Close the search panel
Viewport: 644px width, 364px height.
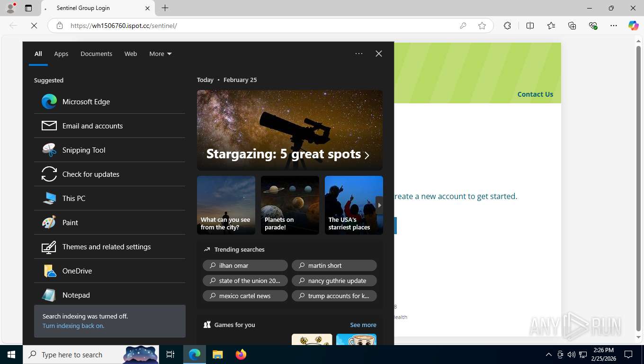tap(379, 54)
